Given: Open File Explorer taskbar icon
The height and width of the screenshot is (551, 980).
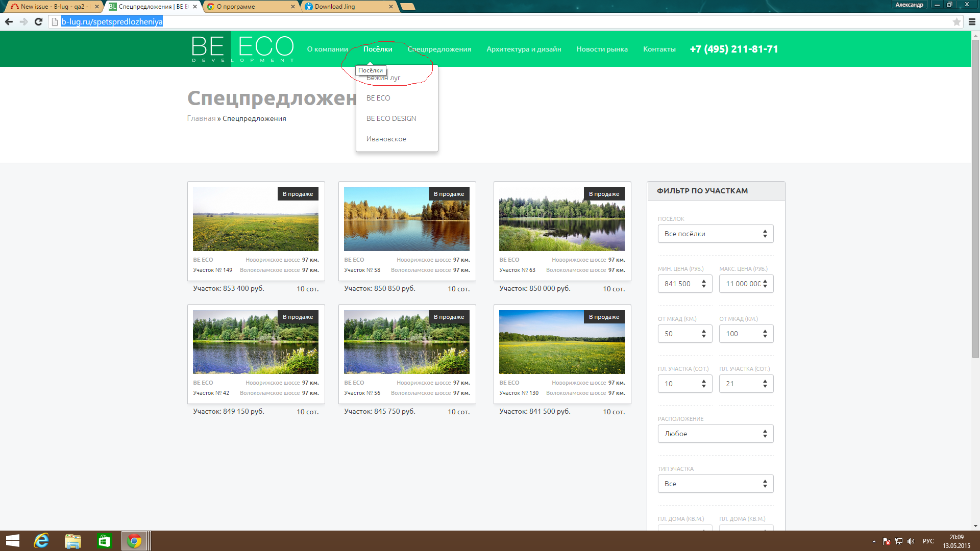Looking at the screenshot, I should [72, 541].
